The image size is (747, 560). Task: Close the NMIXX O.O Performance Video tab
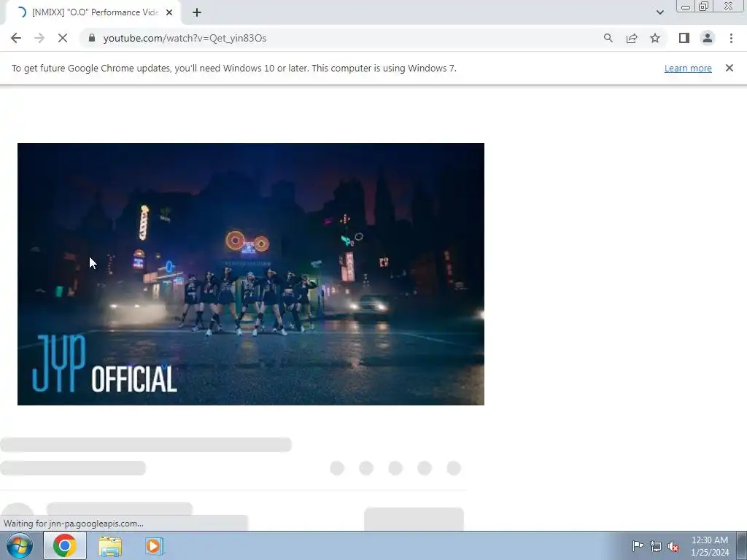click(169, 12)
